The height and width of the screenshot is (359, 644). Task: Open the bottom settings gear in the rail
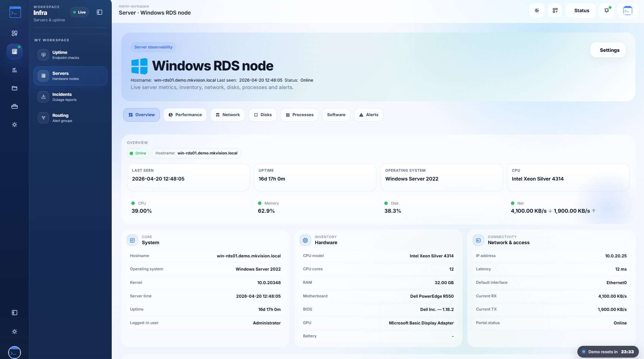(x=15, y=332)
